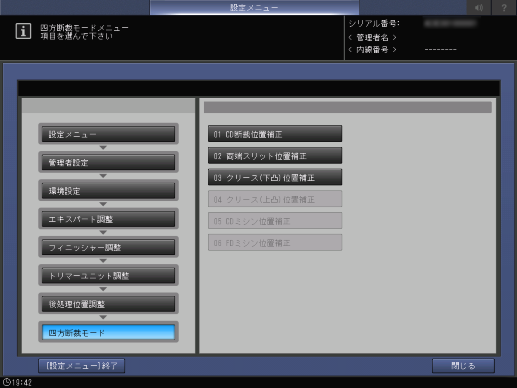Click greyed 04 クリース(上凸)位置補正
The height and width of the screenshot is (388, 517).
275,199
